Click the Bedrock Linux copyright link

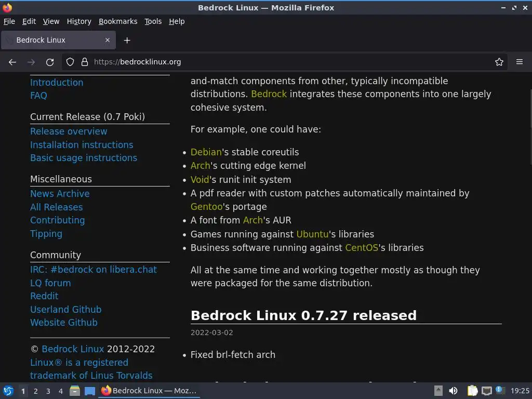[73, 349]
